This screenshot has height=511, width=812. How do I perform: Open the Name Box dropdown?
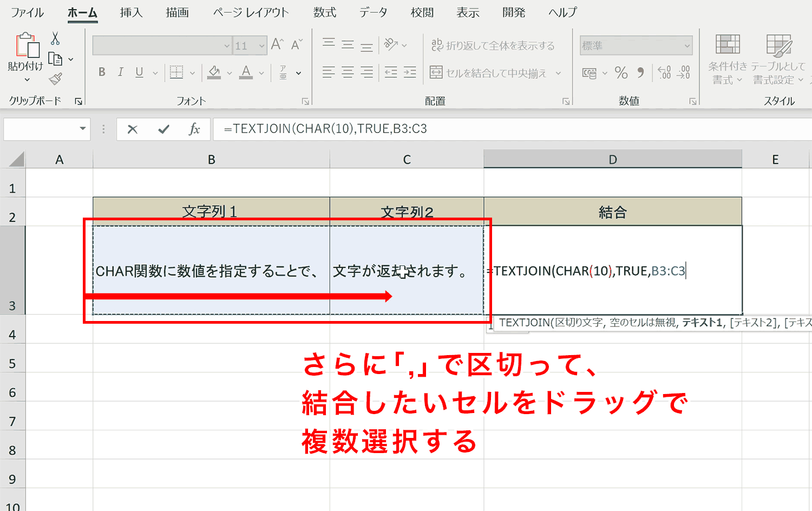[x=82, y=129]
